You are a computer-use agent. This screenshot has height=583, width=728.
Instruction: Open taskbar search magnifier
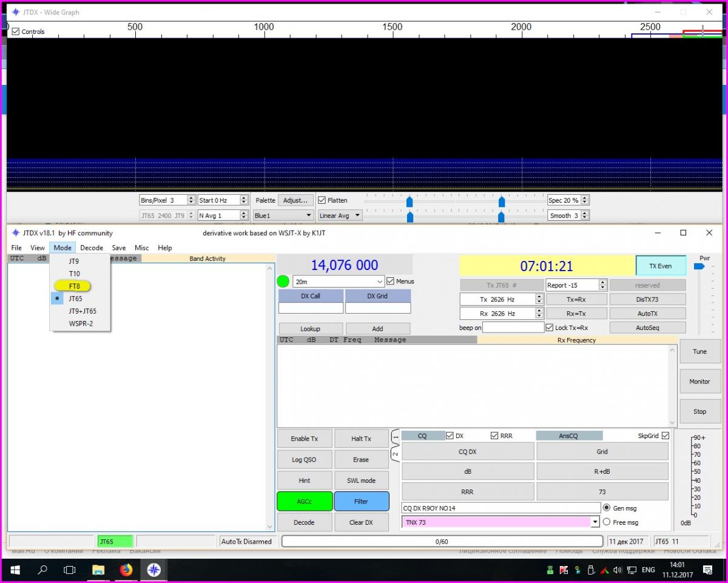tap(42, 570)
